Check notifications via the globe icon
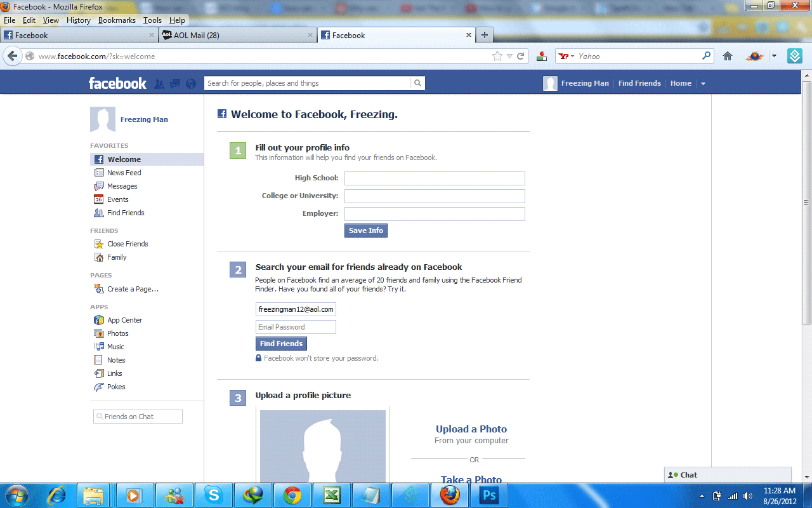 click(190, 83)
